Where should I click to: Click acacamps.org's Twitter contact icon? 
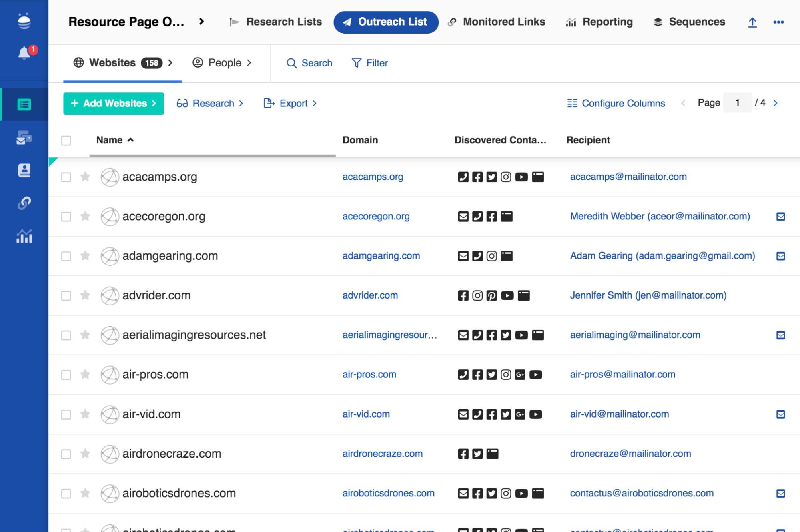point(491,177)
